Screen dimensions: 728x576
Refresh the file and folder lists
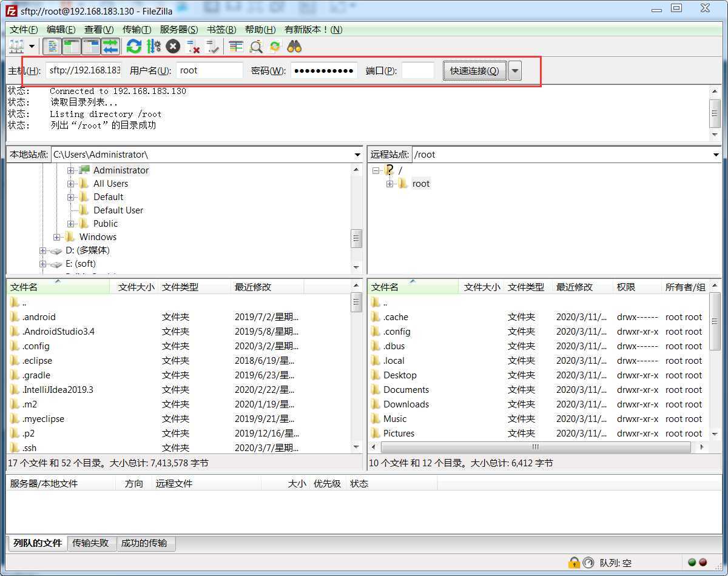[x=134, y=47]
